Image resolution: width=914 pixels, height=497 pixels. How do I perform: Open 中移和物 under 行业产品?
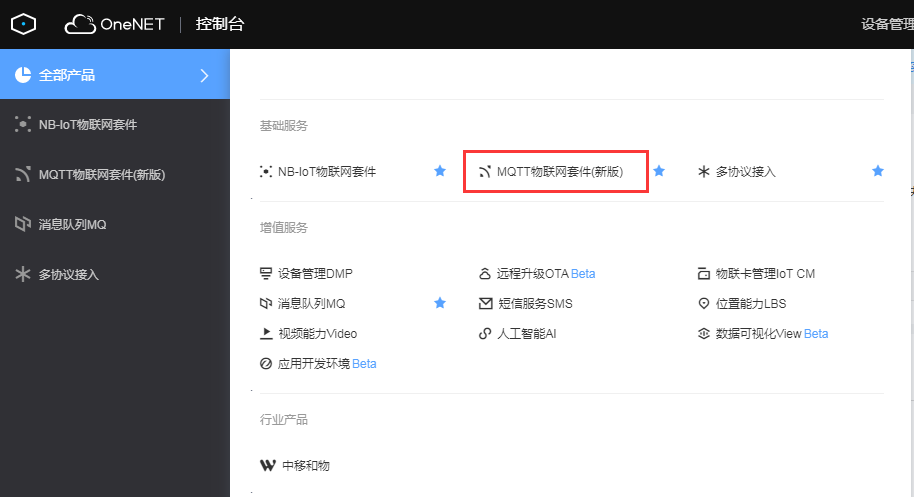306,466
